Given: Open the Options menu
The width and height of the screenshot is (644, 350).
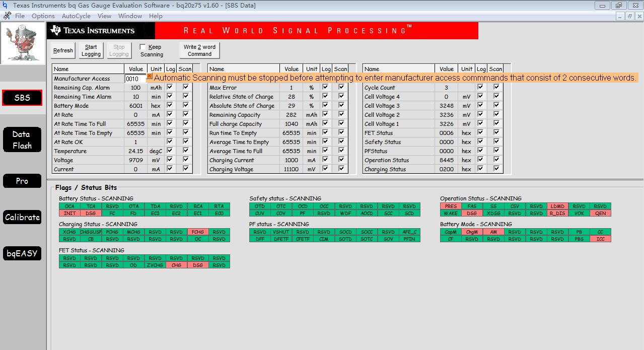Looking at the screenshot, I should 43,16.
